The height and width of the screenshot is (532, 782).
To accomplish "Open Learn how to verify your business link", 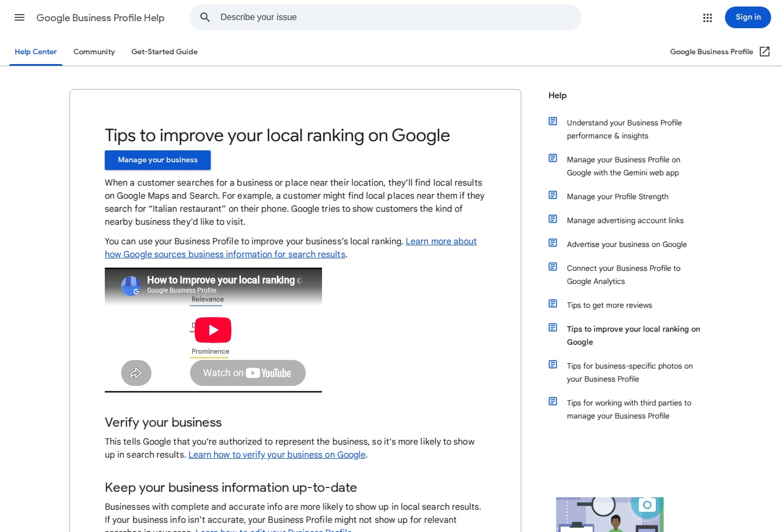I will [277, 455].
